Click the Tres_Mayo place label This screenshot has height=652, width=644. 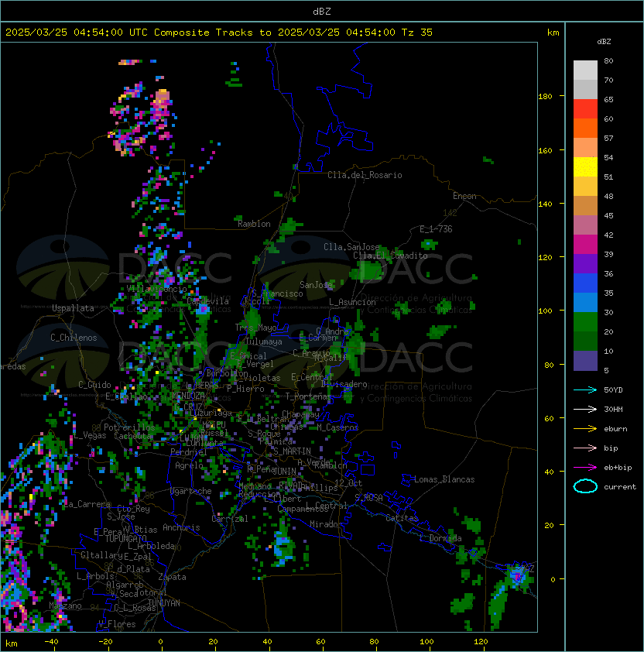click(255, 328)
